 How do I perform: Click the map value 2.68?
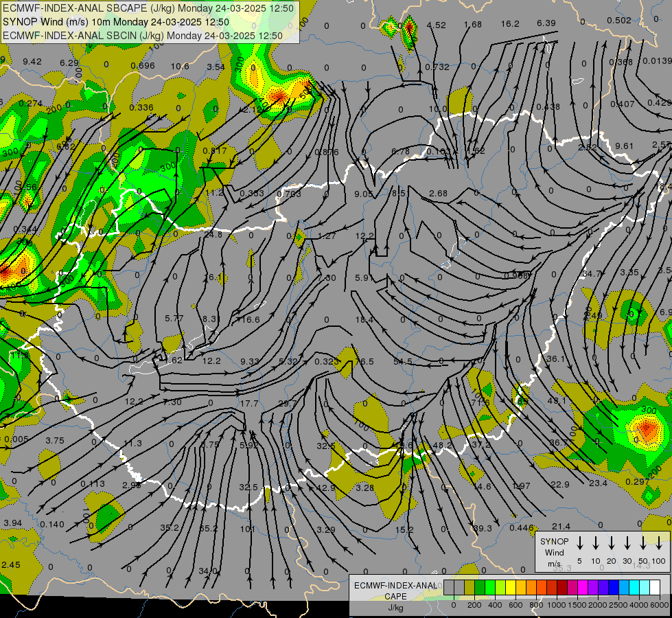[438, 194]
